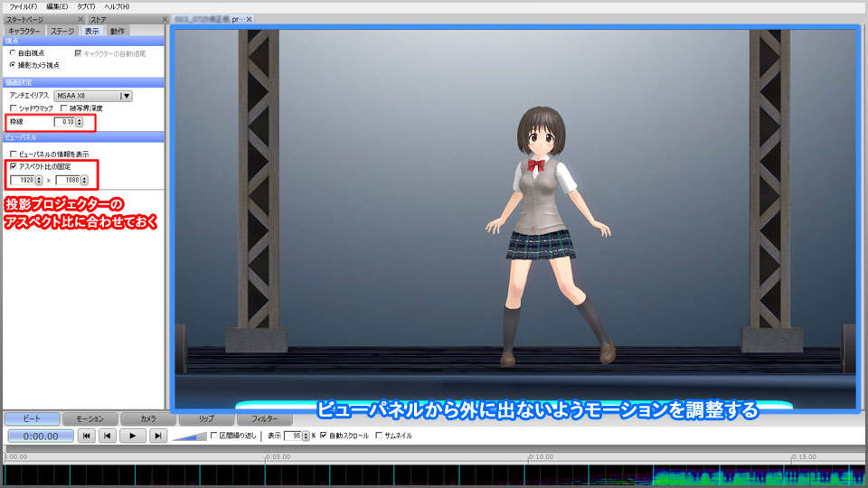This screenshot has width=868, height=488.
Task: Click the 0:05.00 marker on timeline ruler
Action: point(265,457)
